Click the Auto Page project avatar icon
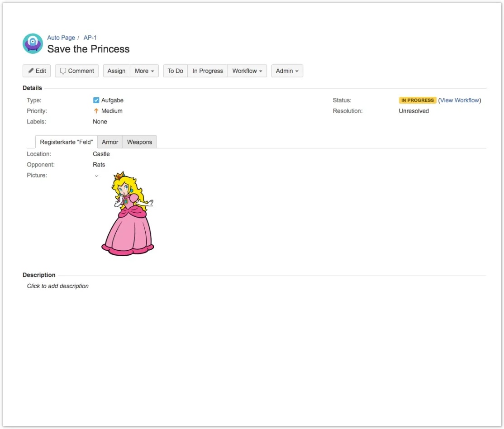This screenshot has height=429, width=504. 33,43
